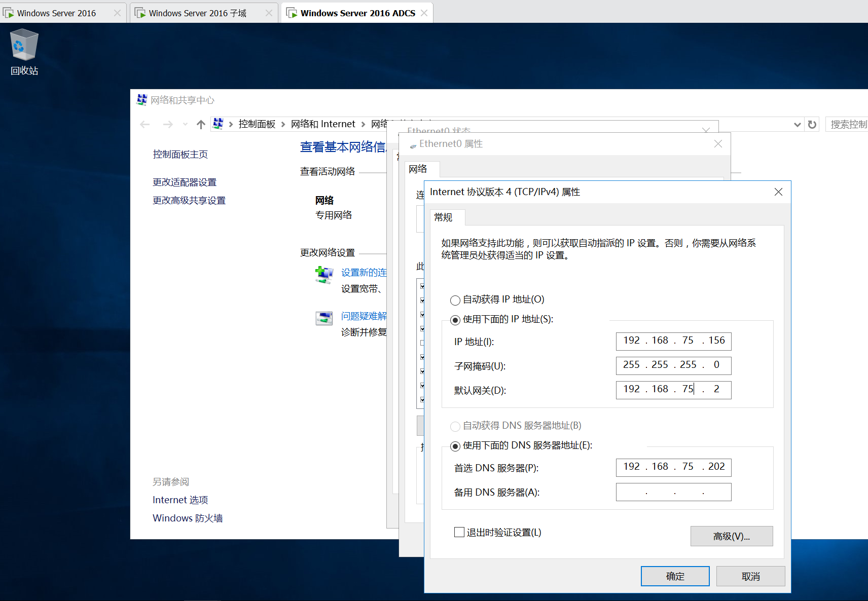The width and height of the screenshot is (868, 601).
Task: Click the 问题疑难解 link text
Action: [x=364, y=316]
